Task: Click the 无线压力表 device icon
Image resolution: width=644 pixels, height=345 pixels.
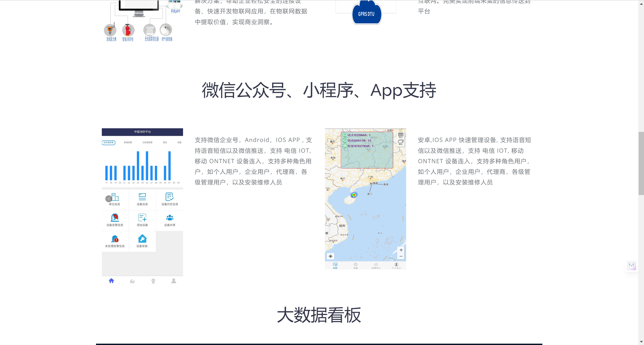Action: [110, 30]
